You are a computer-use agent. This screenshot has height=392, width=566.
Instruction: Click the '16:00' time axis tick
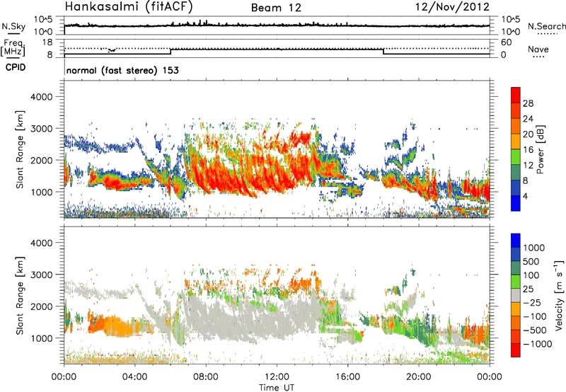click(x=347, y=377)
